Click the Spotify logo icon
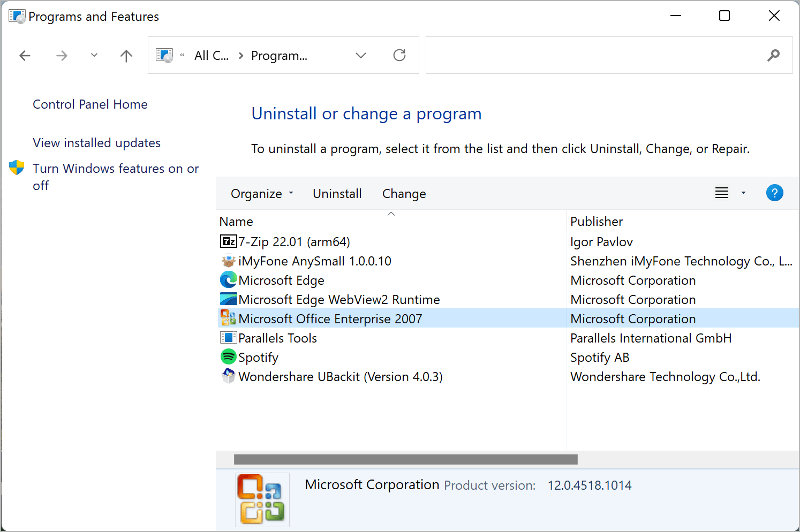Image resolution: width=800 pixels, height=532 pixels. click(228, 356)
